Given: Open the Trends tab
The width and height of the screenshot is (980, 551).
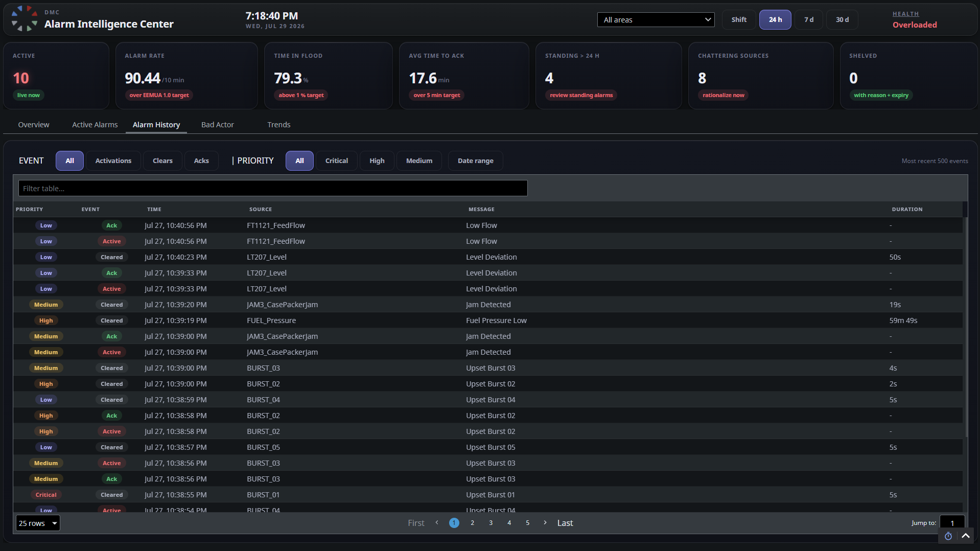Looking at the screenshot, I should [x=279, y=125].
